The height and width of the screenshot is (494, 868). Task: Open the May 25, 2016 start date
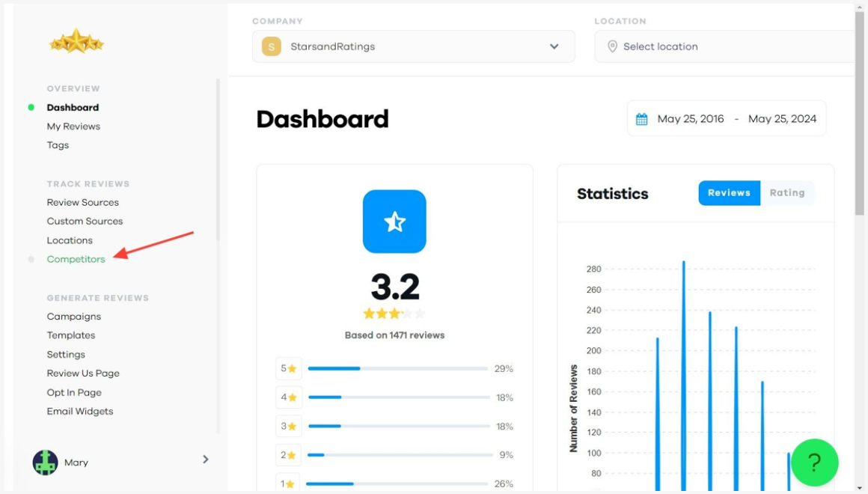pyautogui.click(x=691, y=119)
